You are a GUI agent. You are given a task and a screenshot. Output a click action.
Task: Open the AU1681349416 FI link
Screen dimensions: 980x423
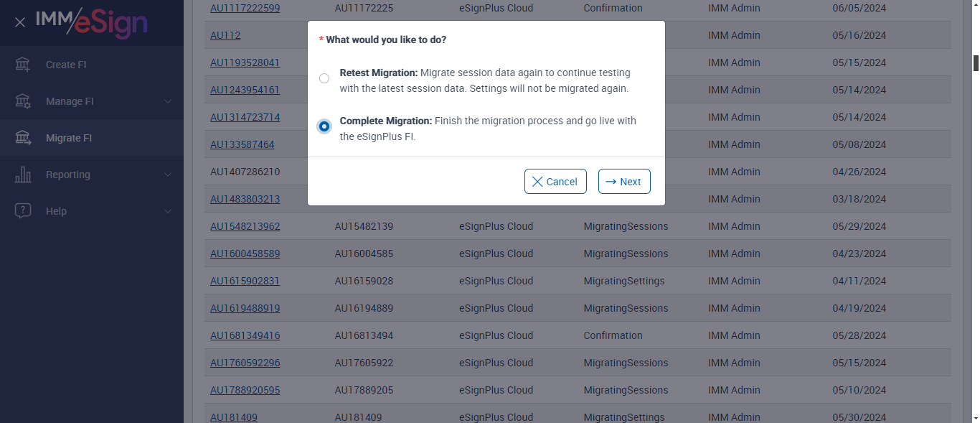(245, 335)
